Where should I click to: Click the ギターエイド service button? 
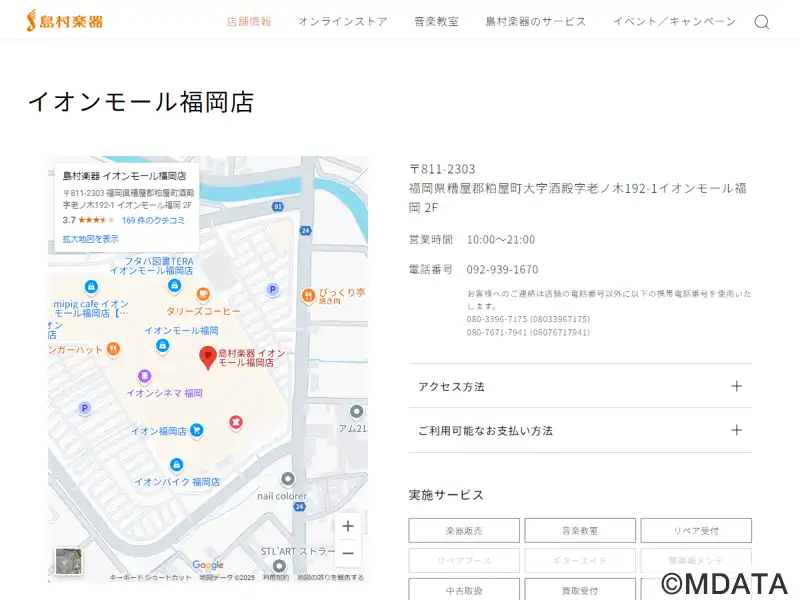pyautogui.click(x=580, y=560)
